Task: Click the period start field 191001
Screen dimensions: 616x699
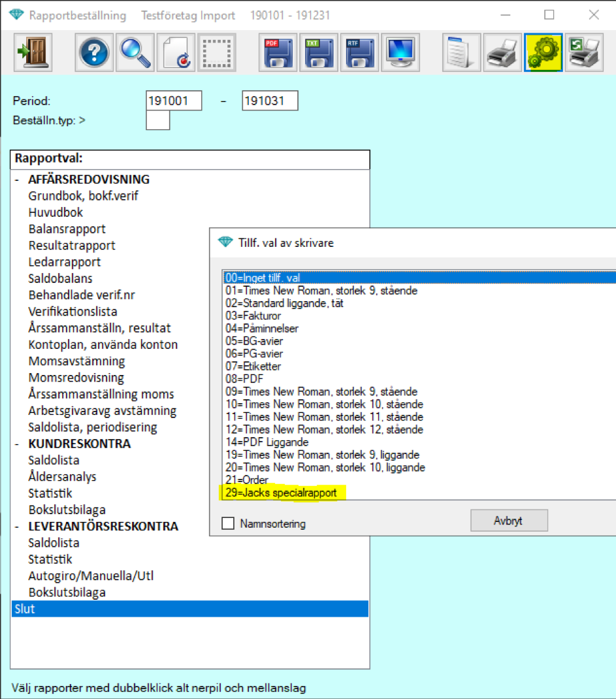Action: pyautogui.click(x=174, y=101)
